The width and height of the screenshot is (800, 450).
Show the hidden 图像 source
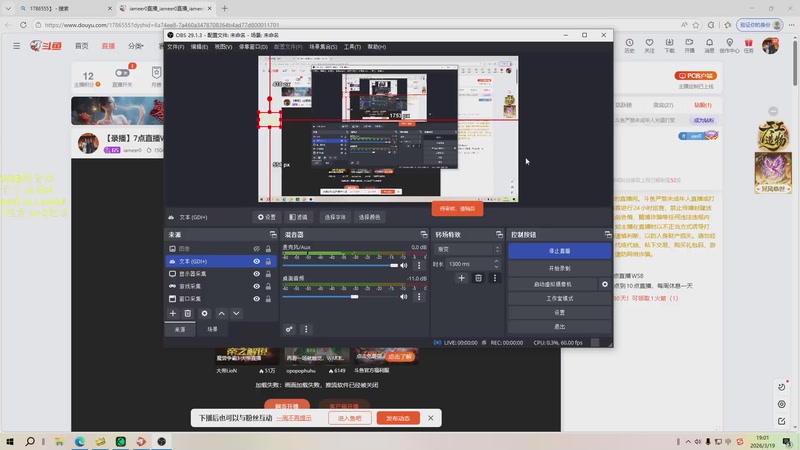pyautogui.click(x=256, y=248)
